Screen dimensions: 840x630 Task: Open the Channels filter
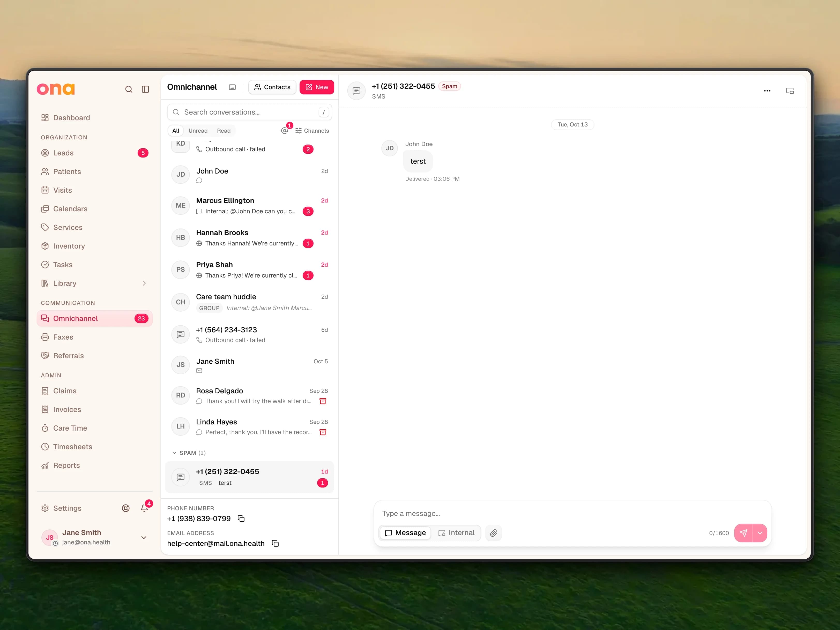312,131
